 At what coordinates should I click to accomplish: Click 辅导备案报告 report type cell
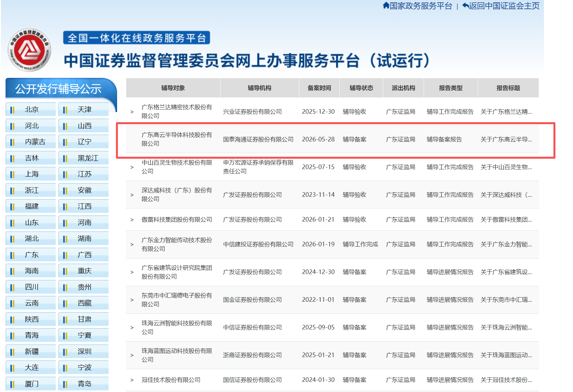coord(444,139)
